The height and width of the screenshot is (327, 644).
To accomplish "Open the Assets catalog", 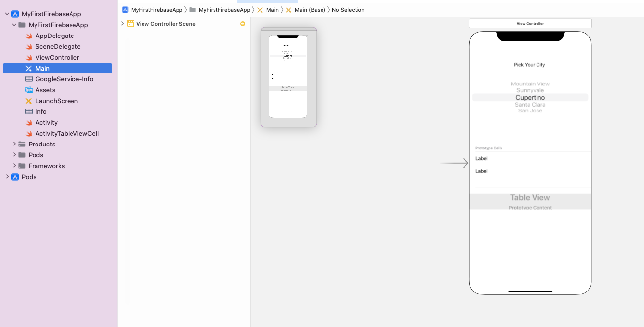I will tap(45, 90).
